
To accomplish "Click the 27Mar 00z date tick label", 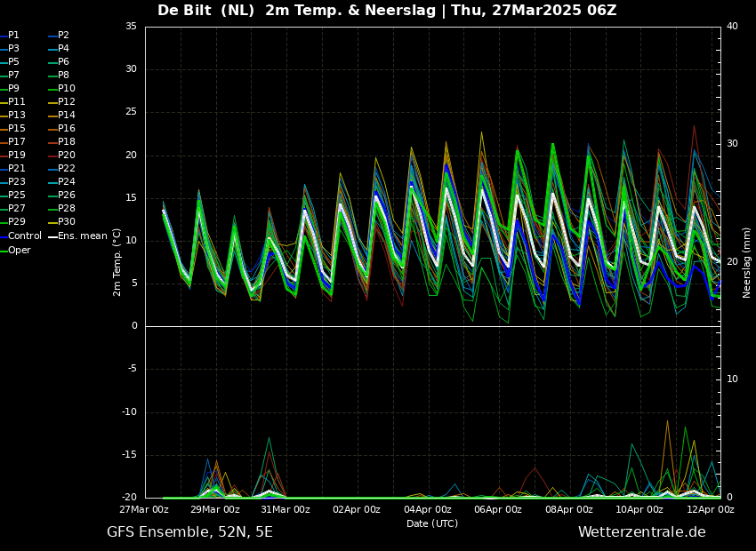I will pyautogui.click(x=145, y=510).
